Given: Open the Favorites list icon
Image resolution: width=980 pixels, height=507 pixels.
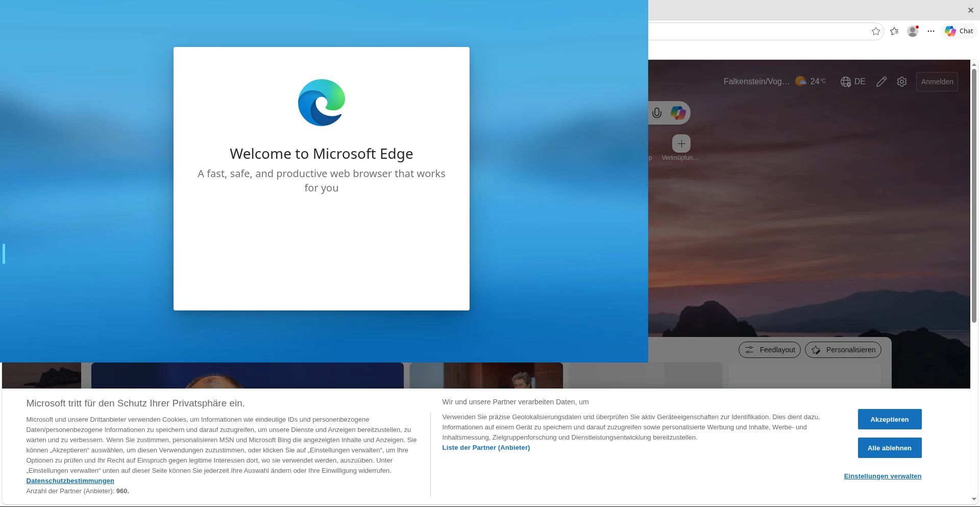Looking at the screenshot, I should click(x=894, y=31).
